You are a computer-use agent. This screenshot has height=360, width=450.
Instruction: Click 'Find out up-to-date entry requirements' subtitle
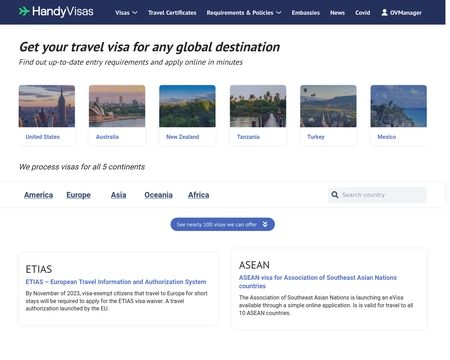tap(131, 62)
